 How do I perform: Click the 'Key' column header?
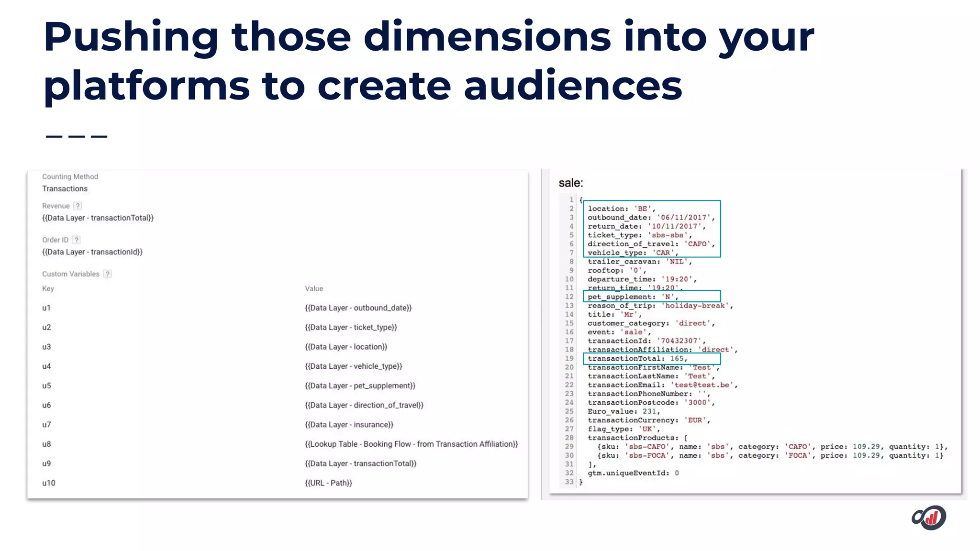click(48, 289)
